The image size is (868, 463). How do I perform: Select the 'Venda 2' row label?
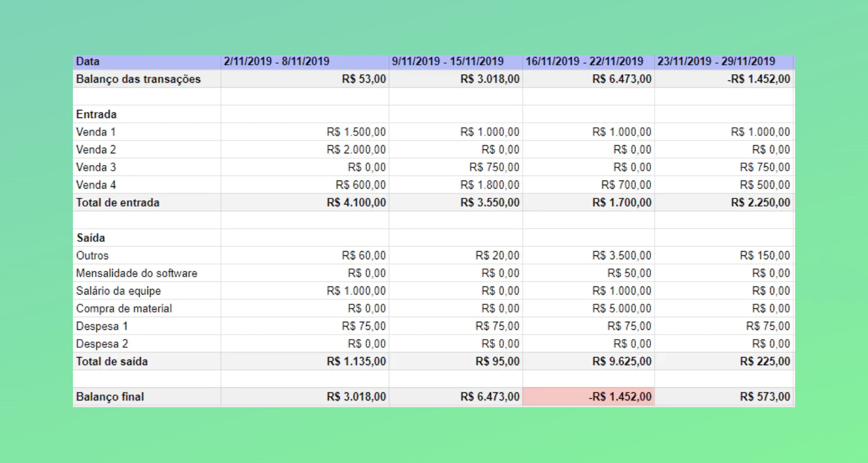click(x=147, y=150)
